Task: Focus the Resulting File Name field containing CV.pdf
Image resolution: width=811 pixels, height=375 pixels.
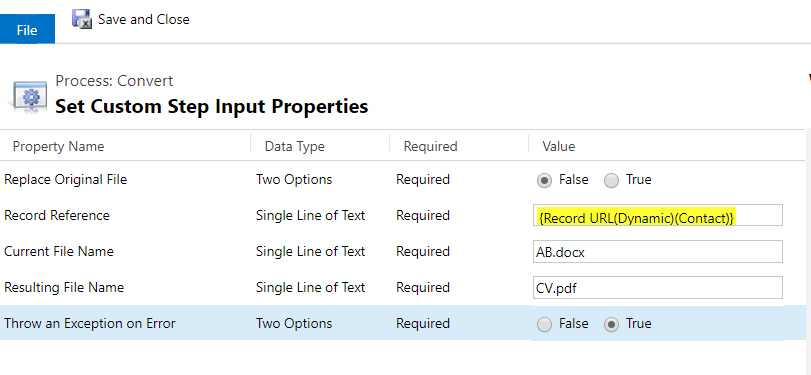Action: [x=657, y=288]
